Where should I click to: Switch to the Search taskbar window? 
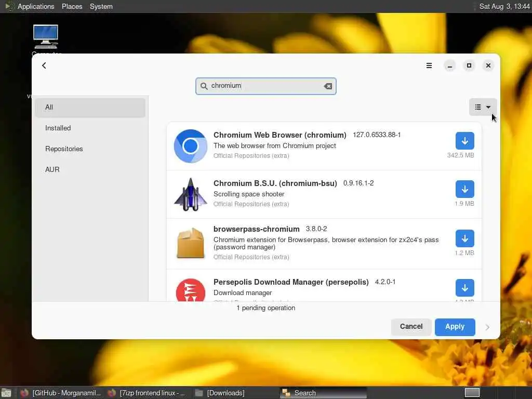pos(324,393)
